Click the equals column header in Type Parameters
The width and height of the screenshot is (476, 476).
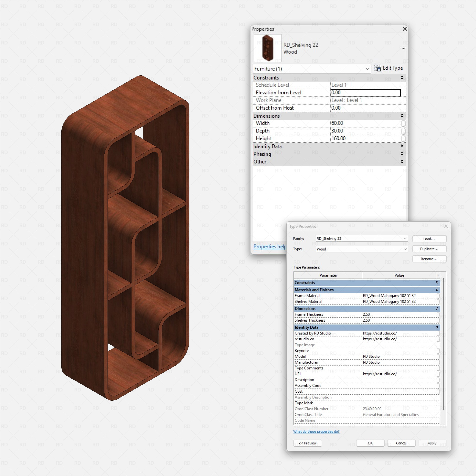point(438,275)
